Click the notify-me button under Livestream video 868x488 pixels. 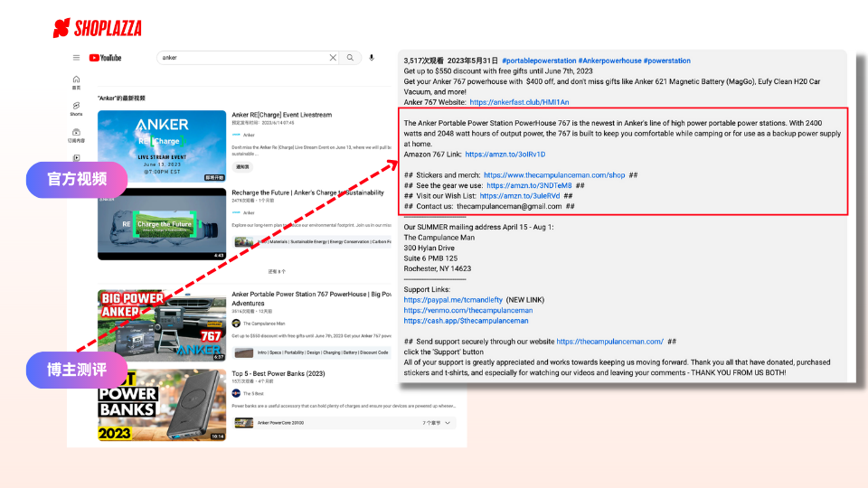pos(242,166)
